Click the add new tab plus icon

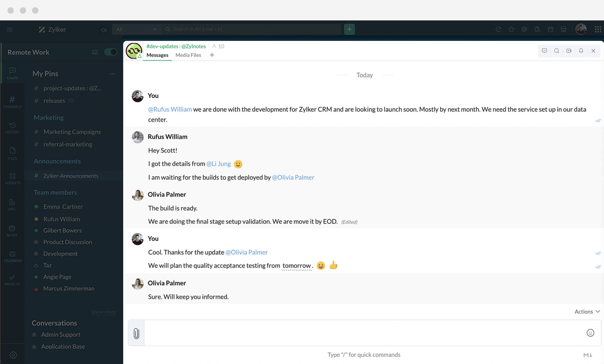(211, 55)
